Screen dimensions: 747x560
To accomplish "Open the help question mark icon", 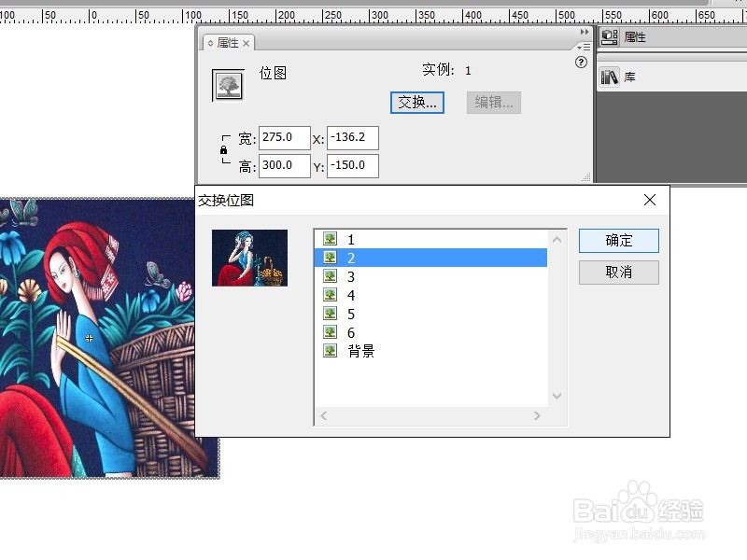I will [581, 63].
